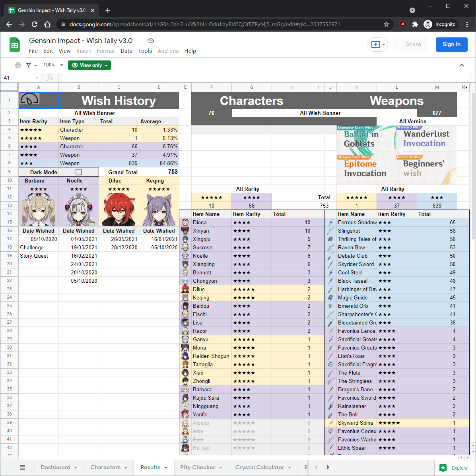Click the Ballad in Goblets banner
The width and height of the screenshot is (476, 476).
point(366,140)
